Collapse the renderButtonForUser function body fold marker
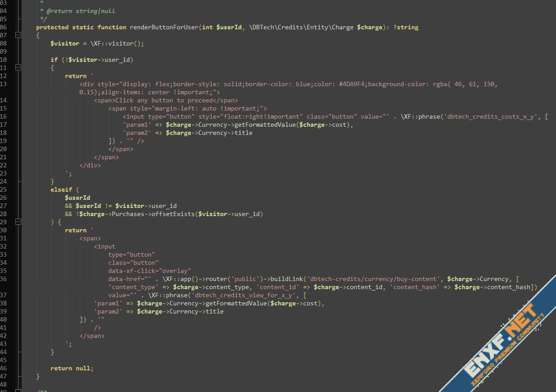The height and width of the screenshot is (392, 556). (18, 35)
